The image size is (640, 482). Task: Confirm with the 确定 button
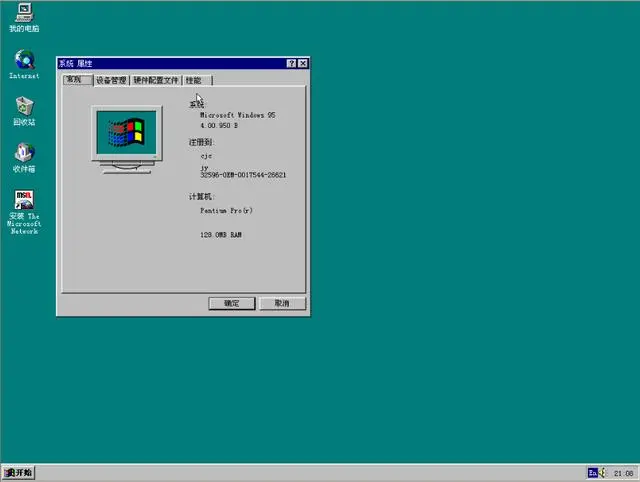(232, 303)
